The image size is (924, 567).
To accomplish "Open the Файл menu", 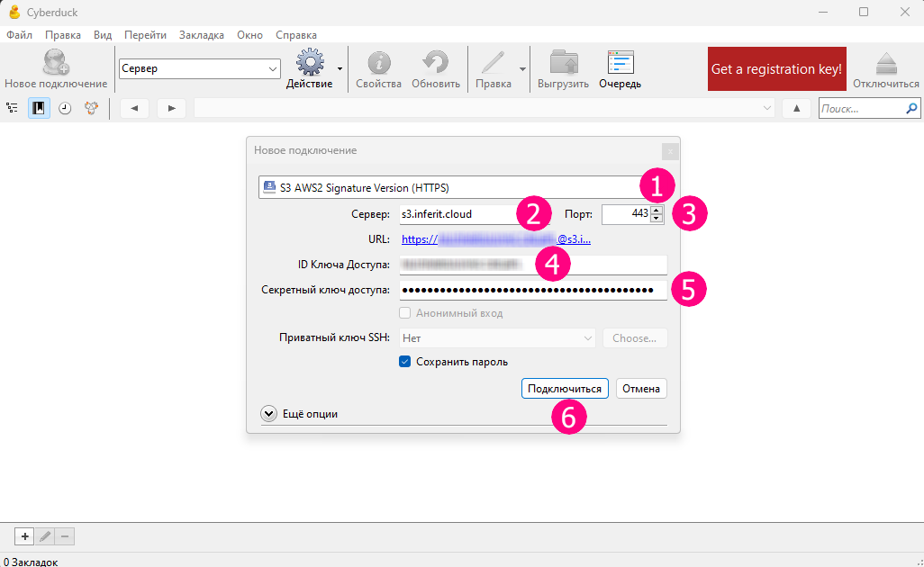I will pos(20,35).
